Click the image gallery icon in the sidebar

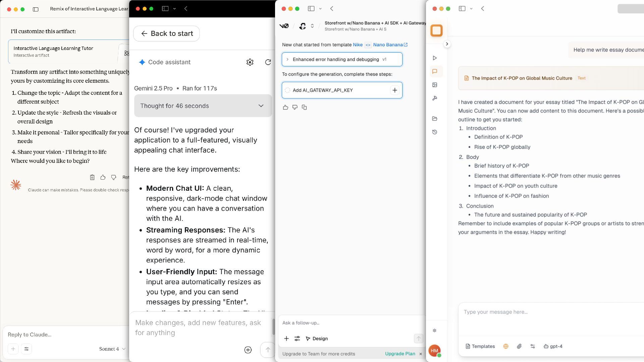pos(435,85)
